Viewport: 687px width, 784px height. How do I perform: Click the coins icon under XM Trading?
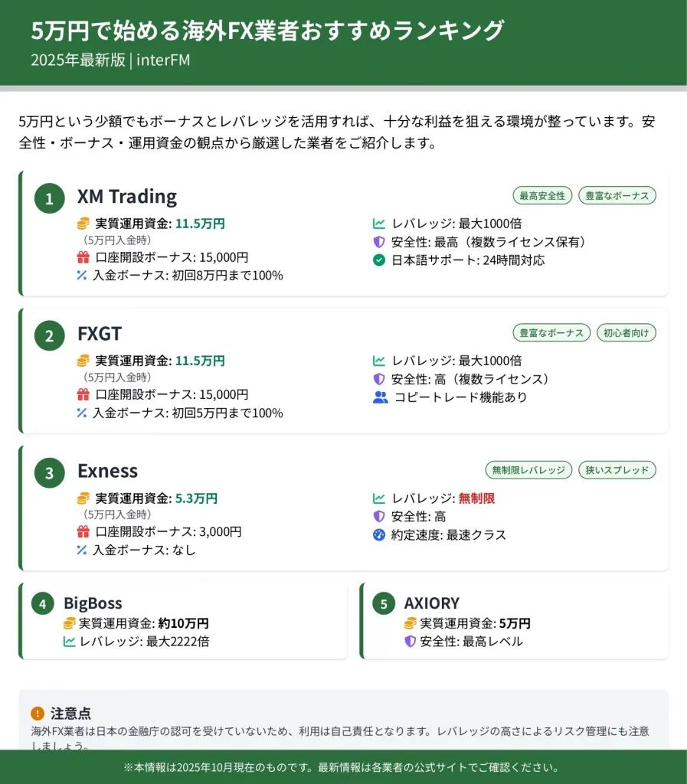pyautogui.click(x=83, y=224)
